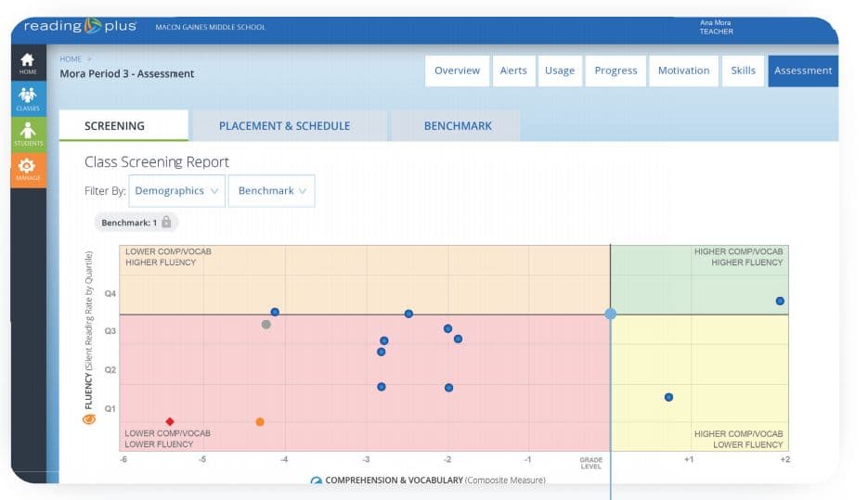Expand the Demographics filter dropdown
Screen dimensions: 868x500
176,191
